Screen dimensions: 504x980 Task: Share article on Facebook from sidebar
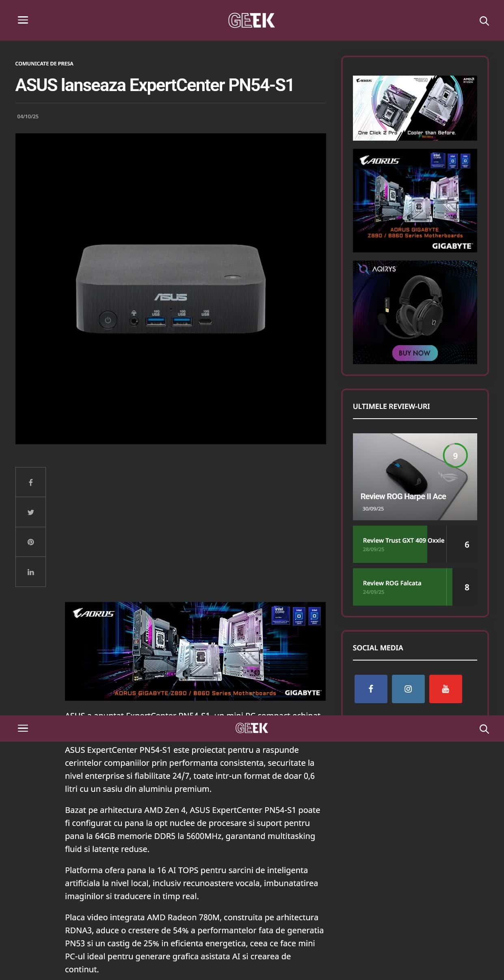(x=30, y=482)
